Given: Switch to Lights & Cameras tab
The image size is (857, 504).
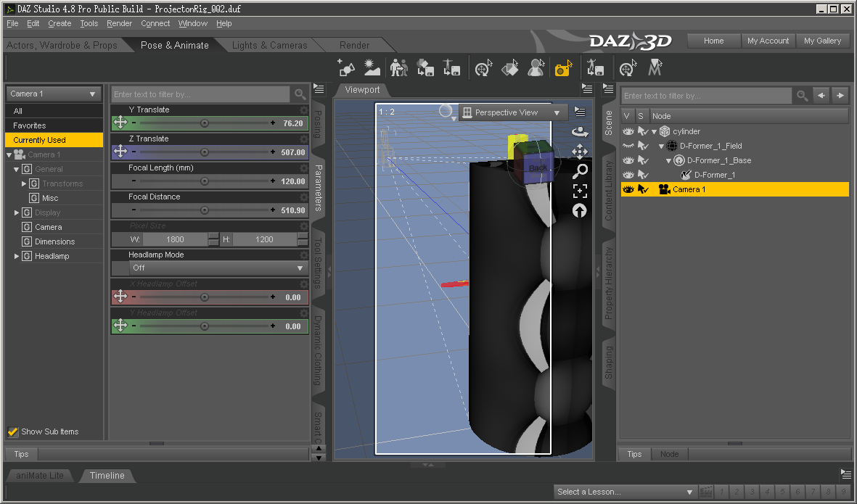Looking at the screenshot, I should [269, 45].
